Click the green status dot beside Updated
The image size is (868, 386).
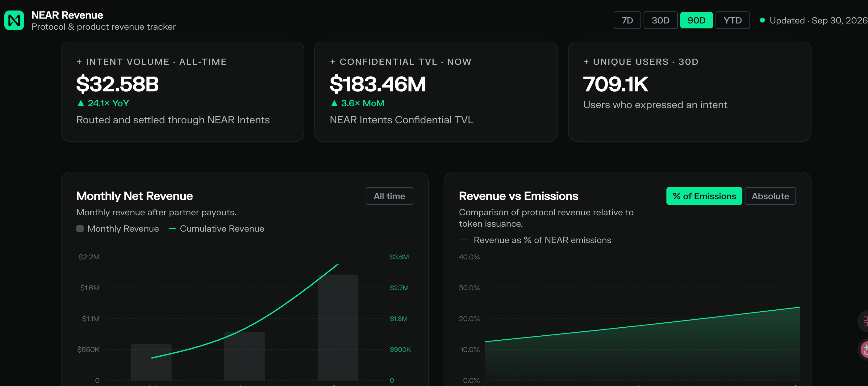(762, 20)
